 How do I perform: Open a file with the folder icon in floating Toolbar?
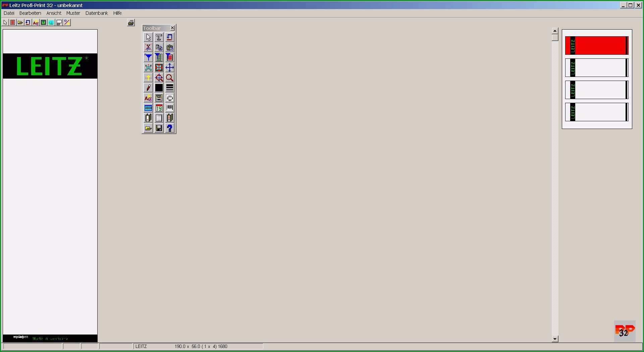coord(148,128)
